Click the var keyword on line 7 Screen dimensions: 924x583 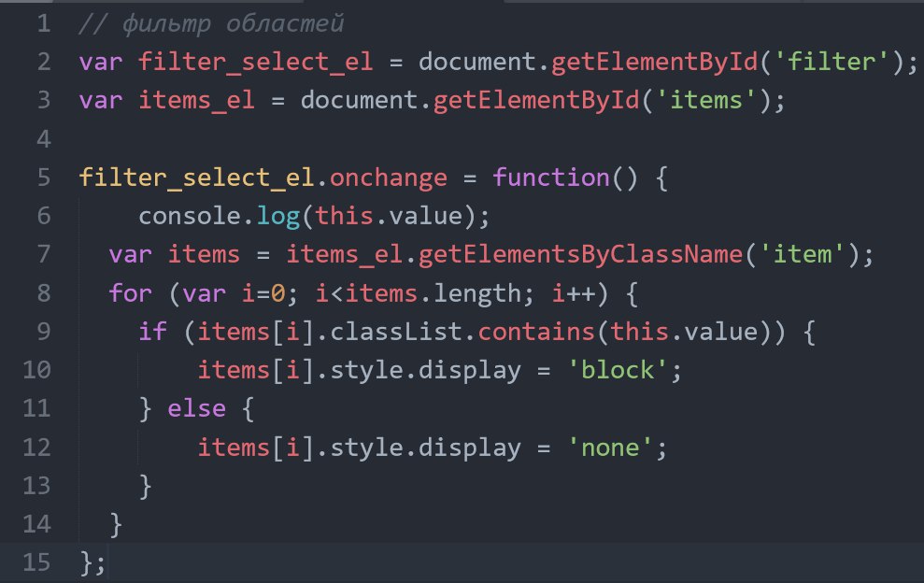(x=130, y=255)
